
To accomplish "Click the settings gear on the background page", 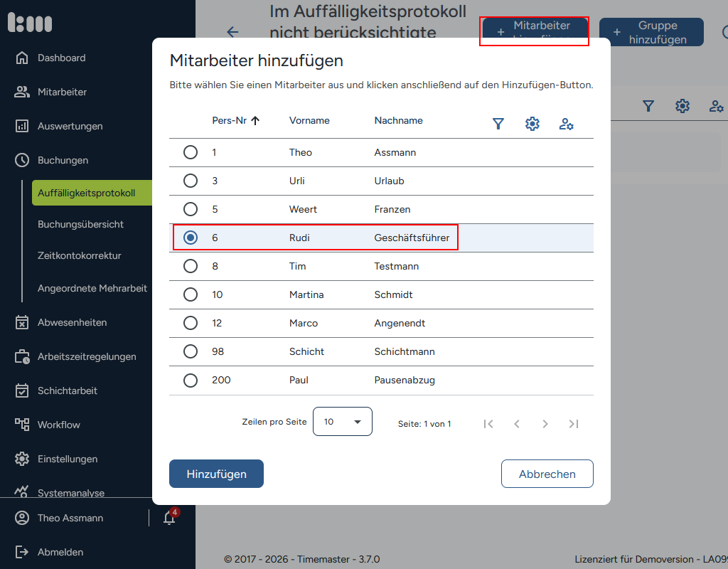I will [x=682, y=107].
